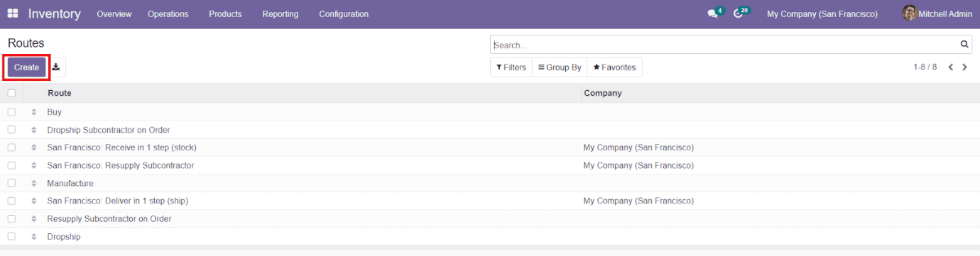Open My Company (San Francisco) switcher
Image resolution: width=980 pixels, height=256 pixels.
[x=822, y=14]
